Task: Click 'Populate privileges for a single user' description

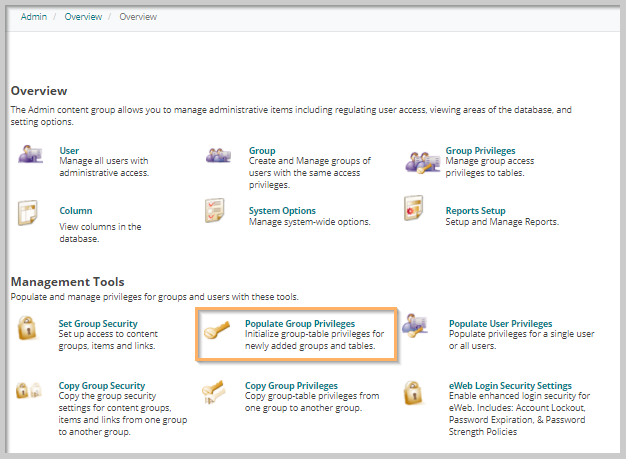Action: [521, 340]
